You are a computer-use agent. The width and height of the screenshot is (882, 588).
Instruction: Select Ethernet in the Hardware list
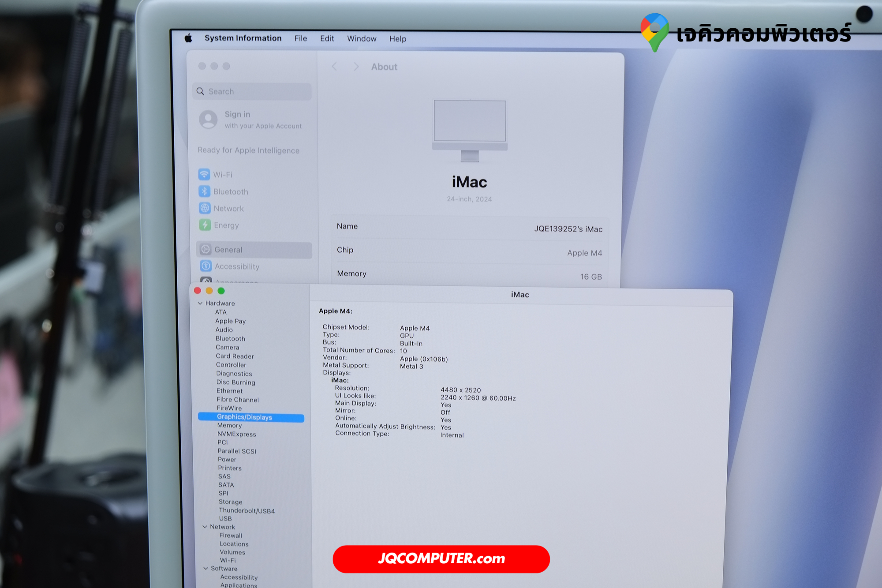229,391
